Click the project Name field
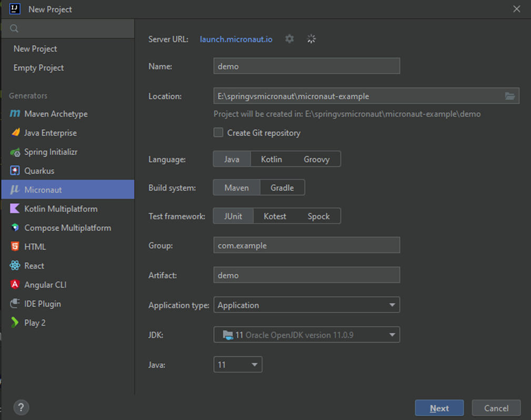 (306, 66)
